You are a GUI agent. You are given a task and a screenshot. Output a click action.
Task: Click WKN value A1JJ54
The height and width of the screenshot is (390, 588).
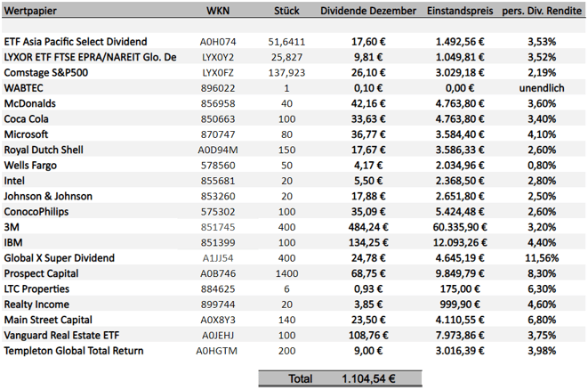[x=218, y=258]
